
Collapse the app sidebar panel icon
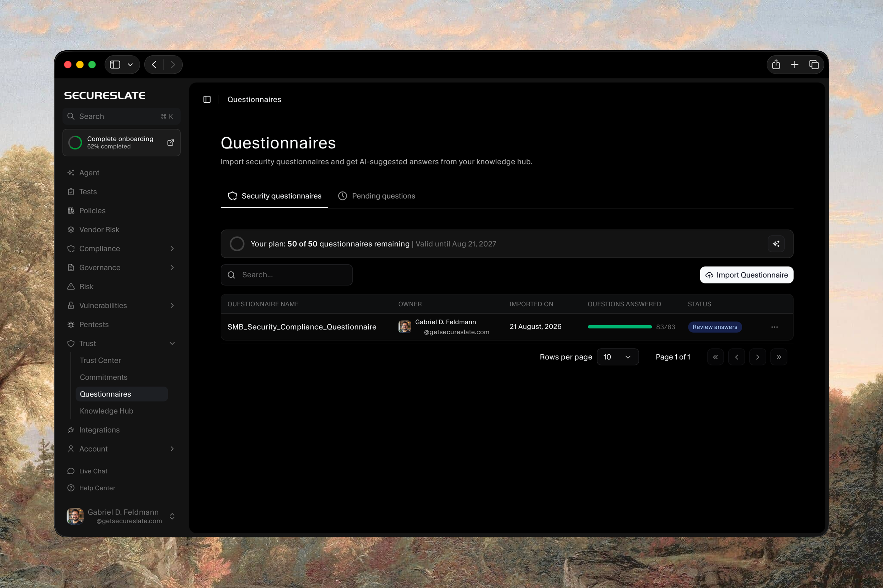207,99
